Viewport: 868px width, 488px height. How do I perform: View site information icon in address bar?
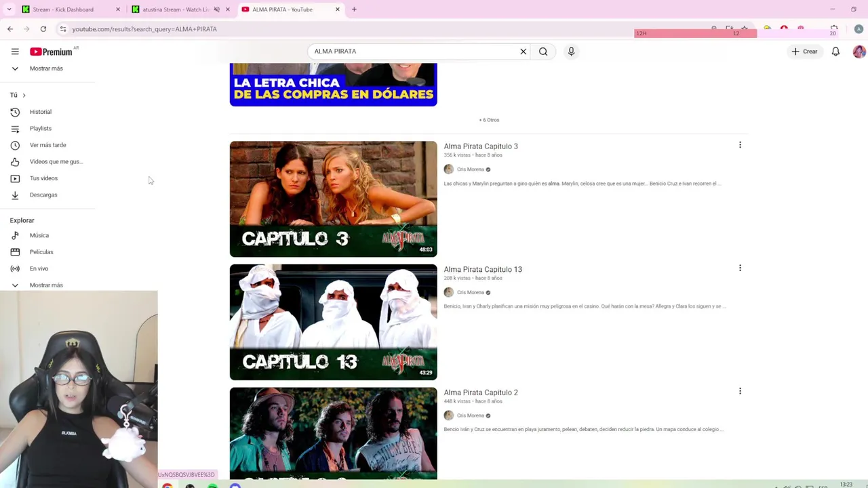[62, 29]
